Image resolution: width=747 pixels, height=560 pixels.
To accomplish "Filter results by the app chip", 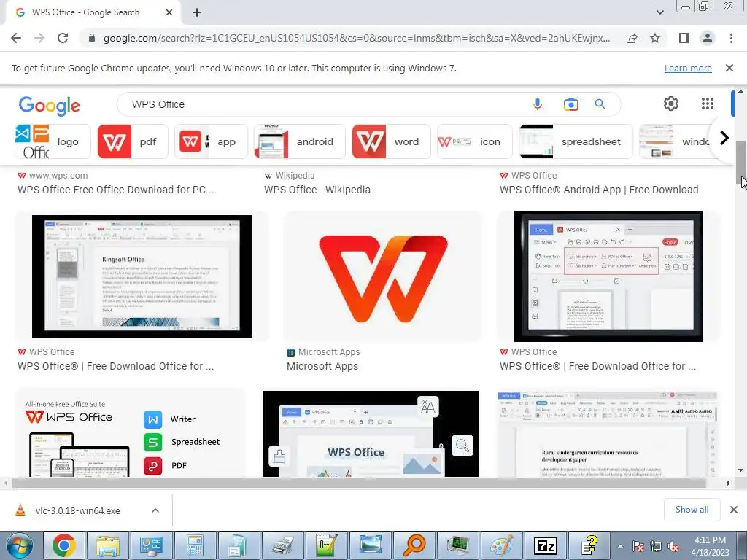I will [x=211, y=141].
